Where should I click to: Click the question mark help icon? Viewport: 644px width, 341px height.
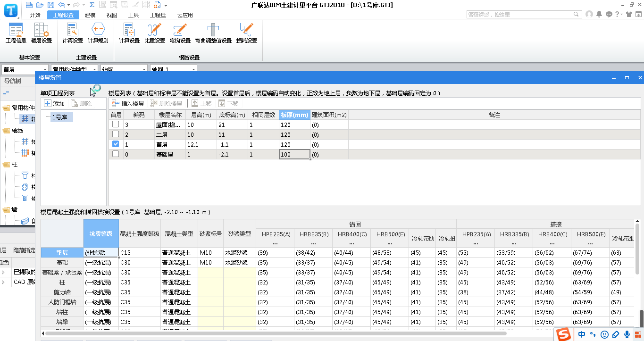(x=618, y=14)
